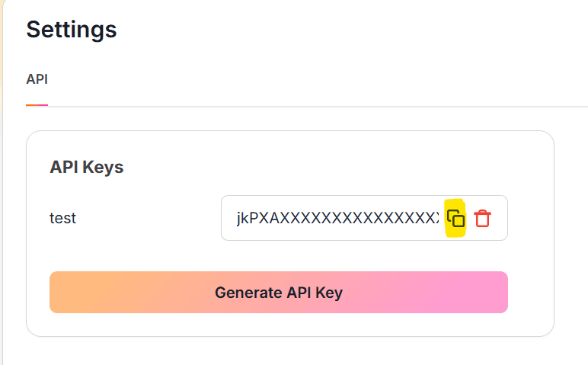Click the Settings page heading
588x365 pixels.
[72, 29]
